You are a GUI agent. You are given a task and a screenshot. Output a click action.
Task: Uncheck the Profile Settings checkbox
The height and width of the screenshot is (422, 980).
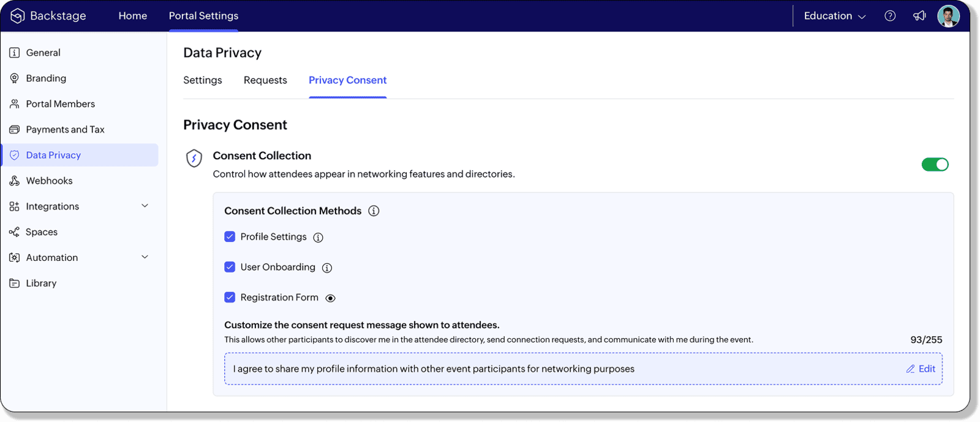(x=230, y=236)
